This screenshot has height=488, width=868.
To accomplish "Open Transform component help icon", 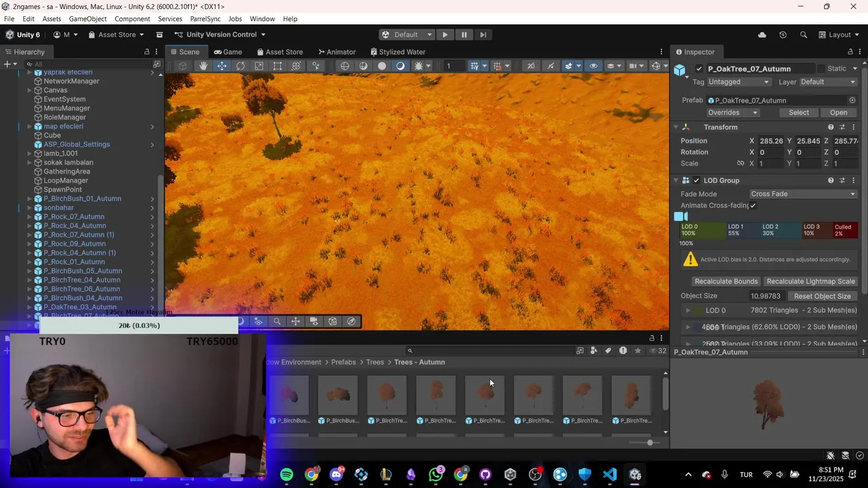I will point(831,127).
